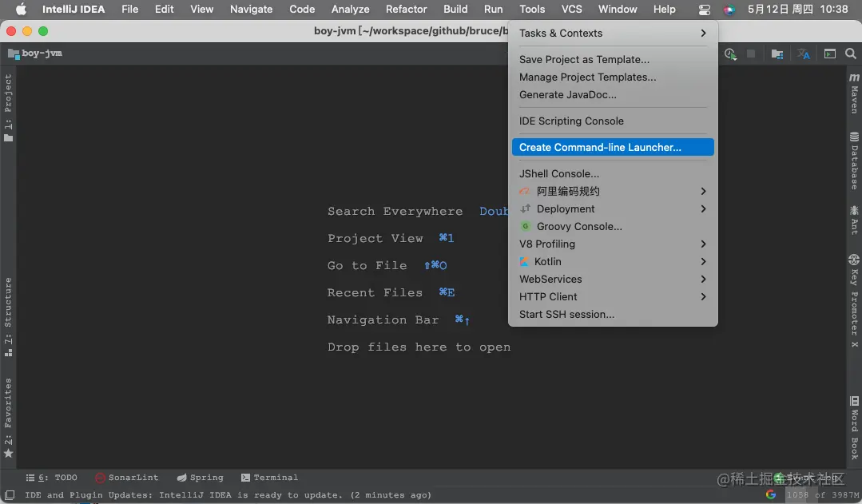Open the Word Book tool window
The image size is (862, 504).
[854, 427]
